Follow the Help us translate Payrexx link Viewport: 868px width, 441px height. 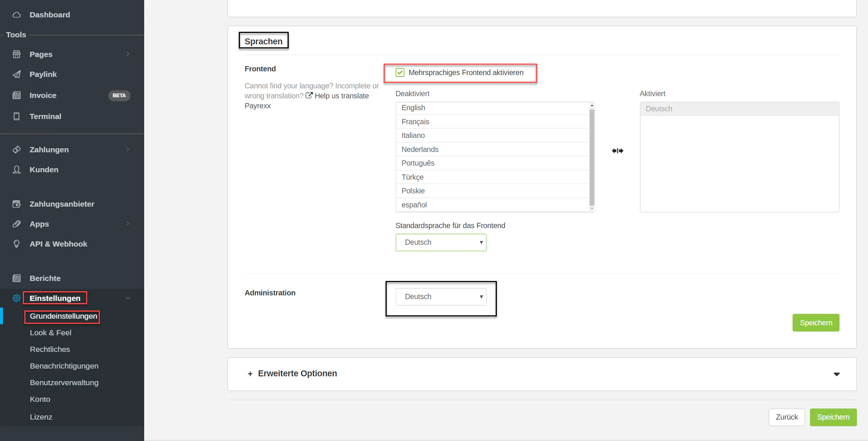(x=342, y=96)
